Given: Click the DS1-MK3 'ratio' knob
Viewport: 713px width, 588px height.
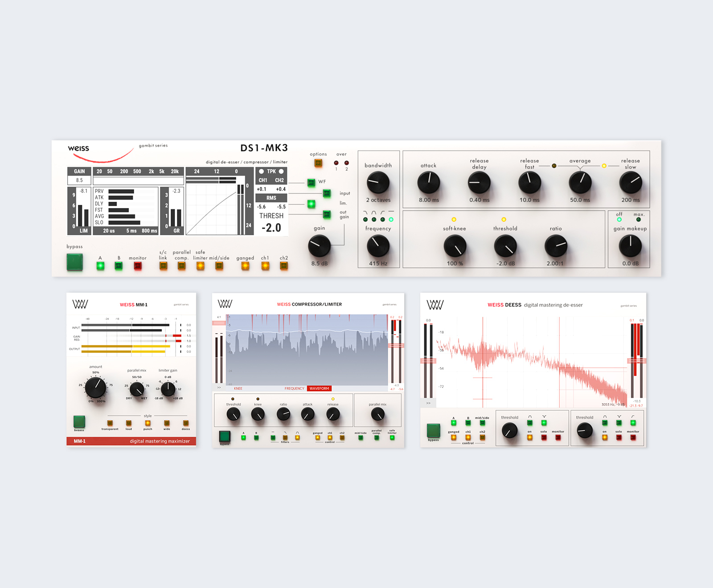Looking at the screenshot, I should [556, 246].
